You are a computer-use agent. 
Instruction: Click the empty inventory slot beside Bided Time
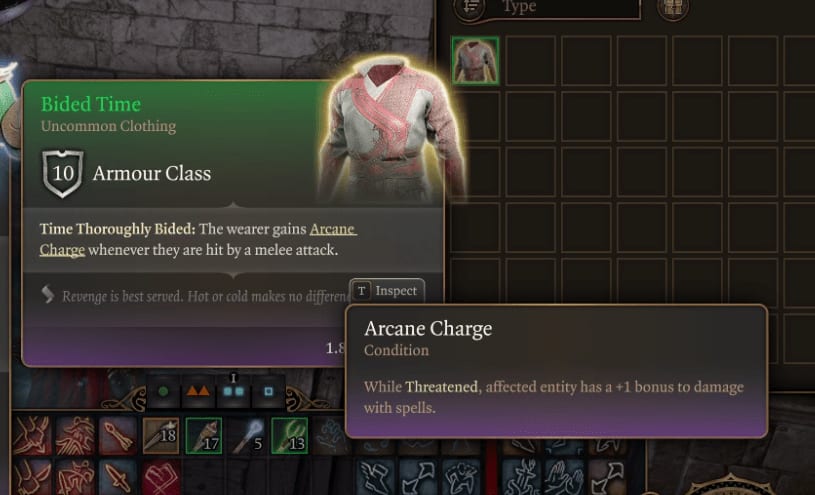pos(530,60)
